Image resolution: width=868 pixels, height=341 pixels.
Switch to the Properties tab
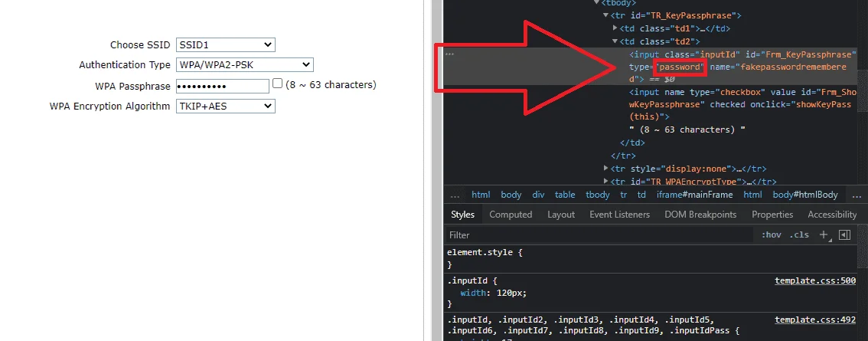pyautogui.click(x=772, y=215)
